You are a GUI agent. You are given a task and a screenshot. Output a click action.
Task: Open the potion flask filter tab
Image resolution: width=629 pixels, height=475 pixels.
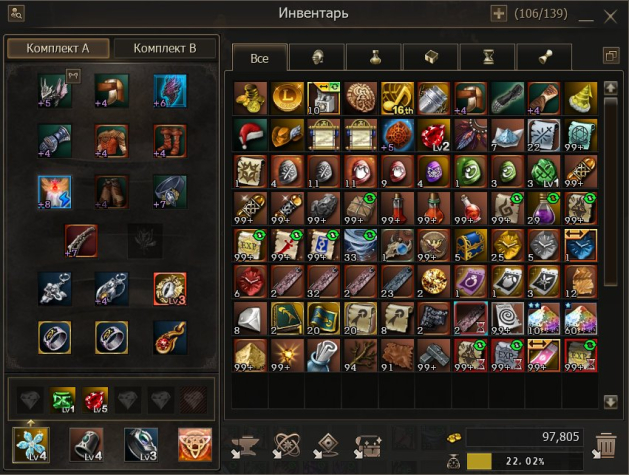(x=374, y=58)
